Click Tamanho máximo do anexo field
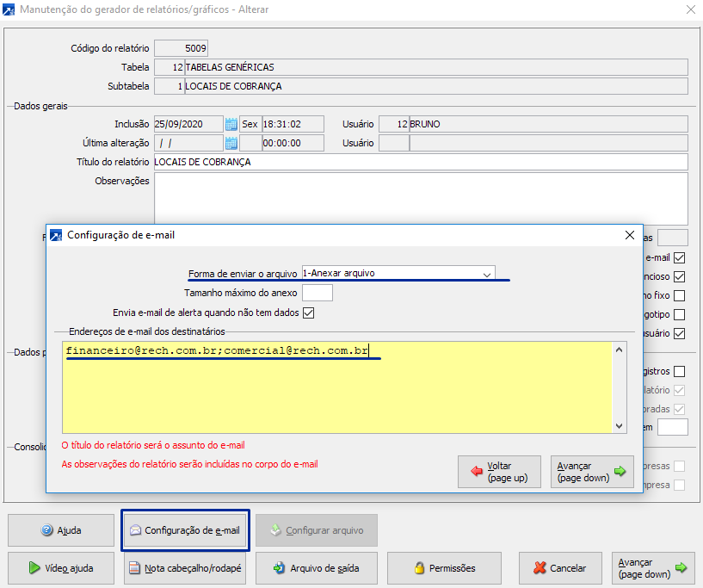703x588 pixels. click(317, 293)
